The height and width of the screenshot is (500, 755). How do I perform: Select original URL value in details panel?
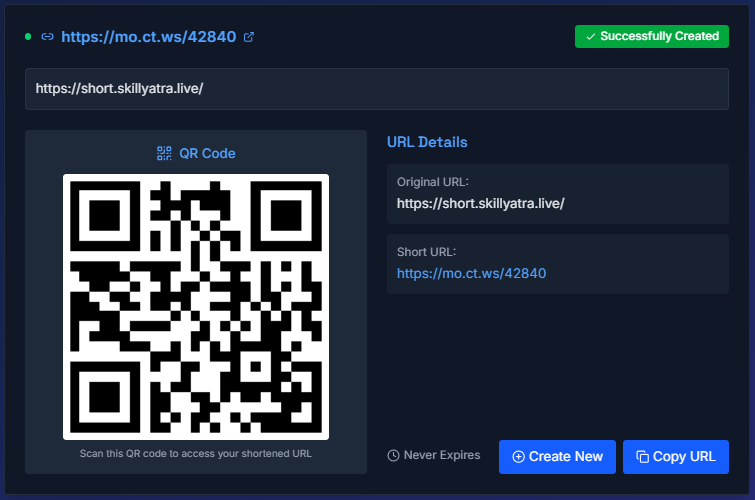481,203
